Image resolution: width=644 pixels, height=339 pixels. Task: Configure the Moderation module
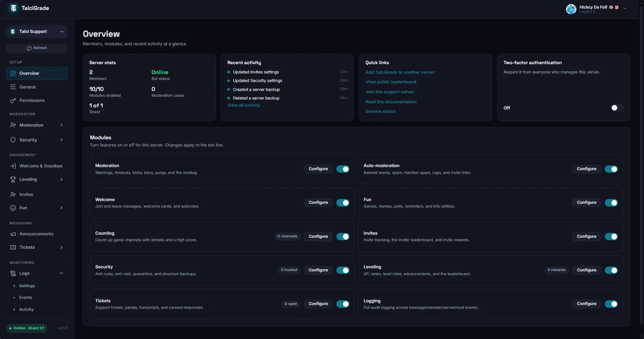[x=318, y=169]
